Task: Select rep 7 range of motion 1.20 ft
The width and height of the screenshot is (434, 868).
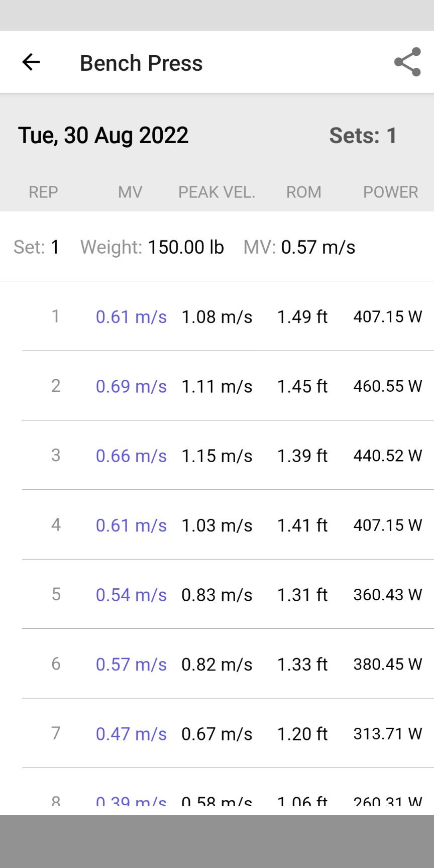Action: (x=302, y=734)
